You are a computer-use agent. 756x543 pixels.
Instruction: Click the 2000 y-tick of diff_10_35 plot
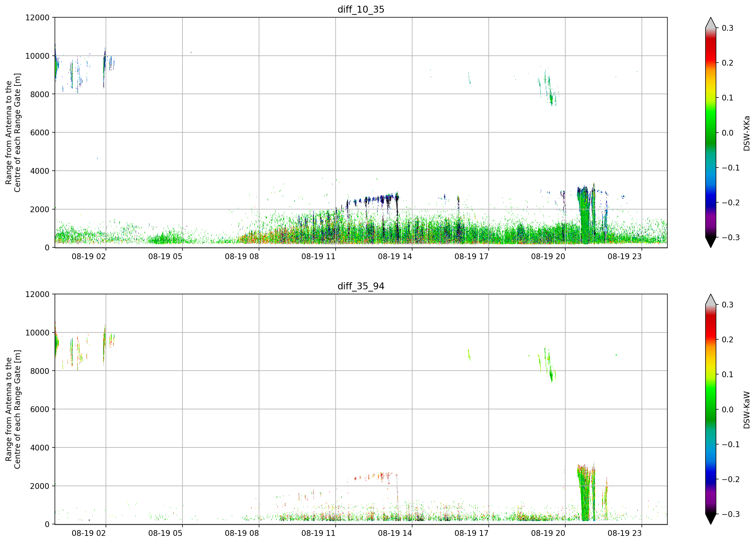click(x=40, y=209)
